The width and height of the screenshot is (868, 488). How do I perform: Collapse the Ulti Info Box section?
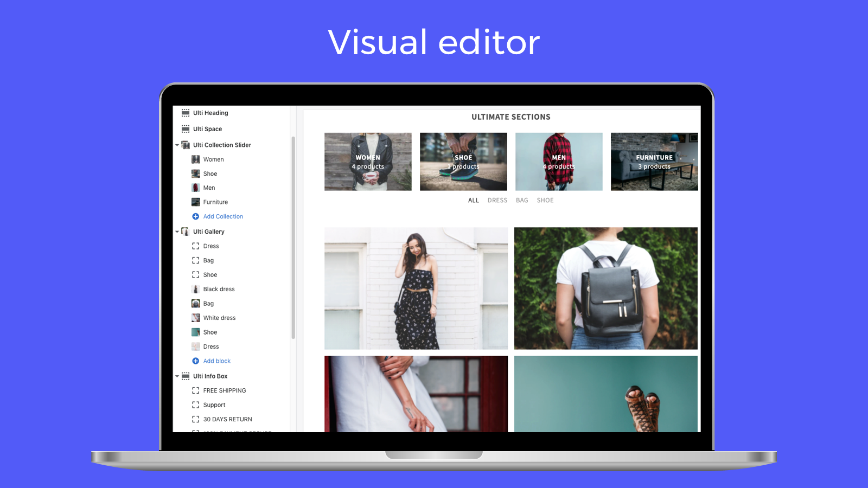176,376
